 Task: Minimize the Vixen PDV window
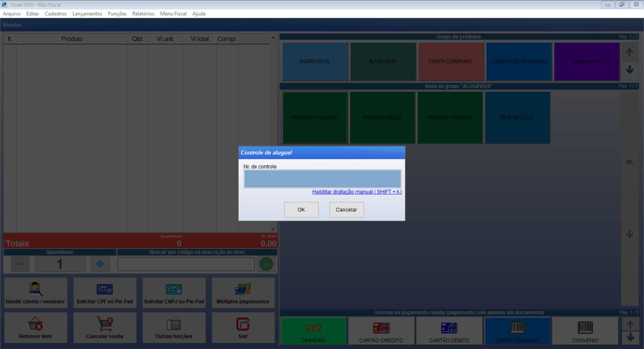[607, 5]
